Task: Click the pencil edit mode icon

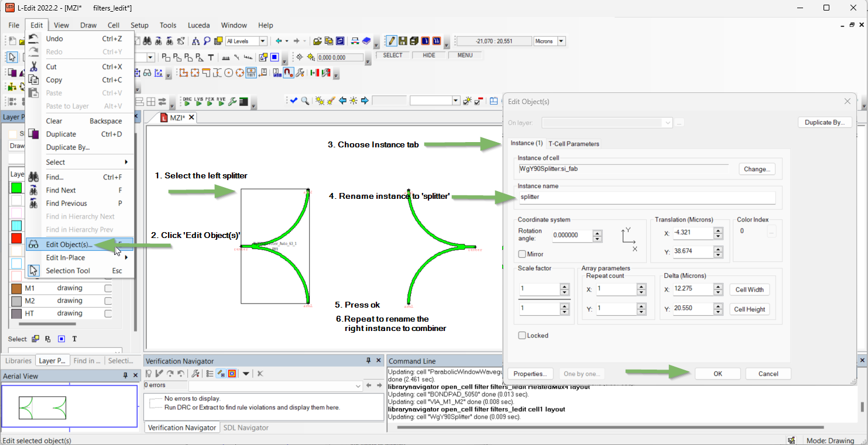Action: 392,41
